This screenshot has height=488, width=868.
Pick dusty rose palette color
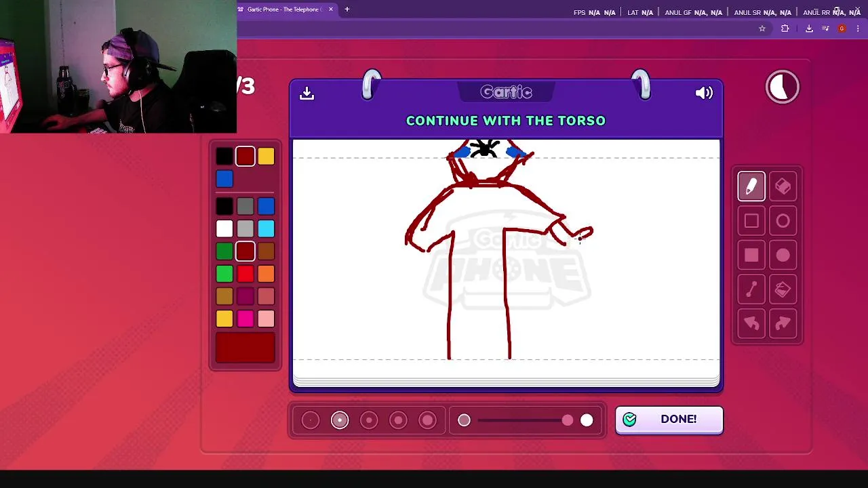(266, 296)
